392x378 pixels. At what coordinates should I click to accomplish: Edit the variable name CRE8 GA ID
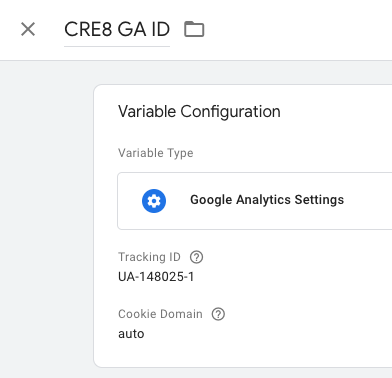coord(117,29)
